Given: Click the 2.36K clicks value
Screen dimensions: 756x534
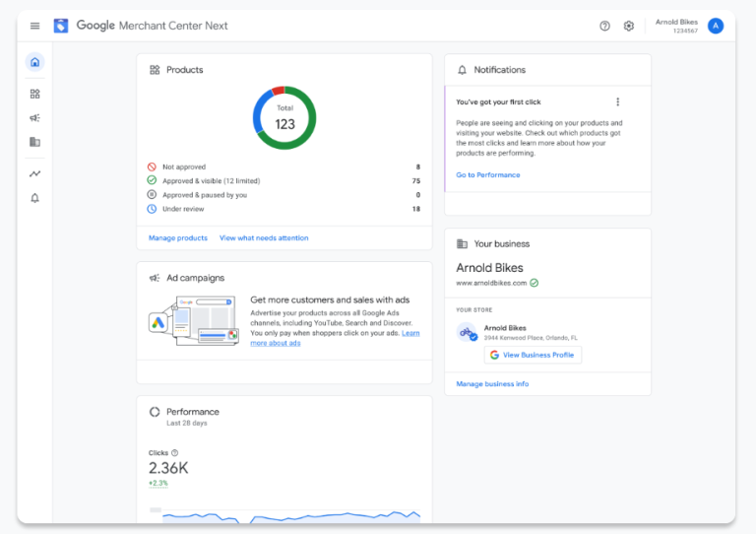Looking at the screenshot, I should (x=168, y=468).
